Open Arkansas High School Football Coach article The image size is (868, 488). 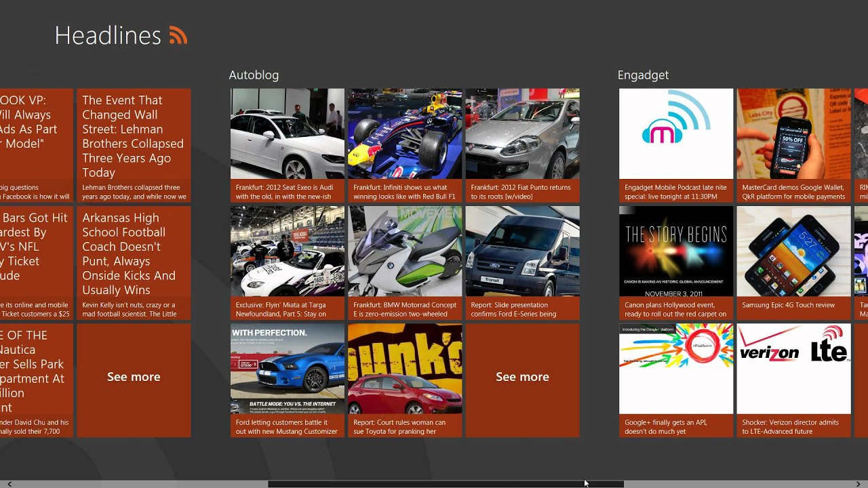click(x=134, y=263)
